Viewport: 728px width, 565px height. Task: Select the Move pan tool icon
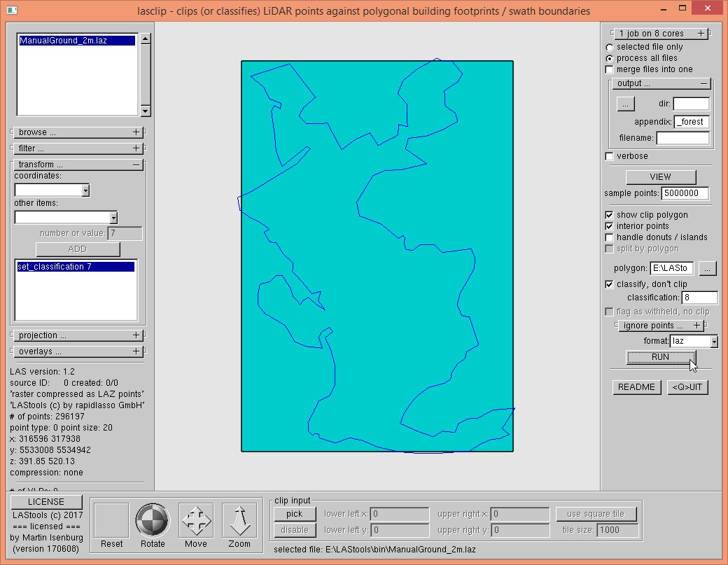[196, 520]
